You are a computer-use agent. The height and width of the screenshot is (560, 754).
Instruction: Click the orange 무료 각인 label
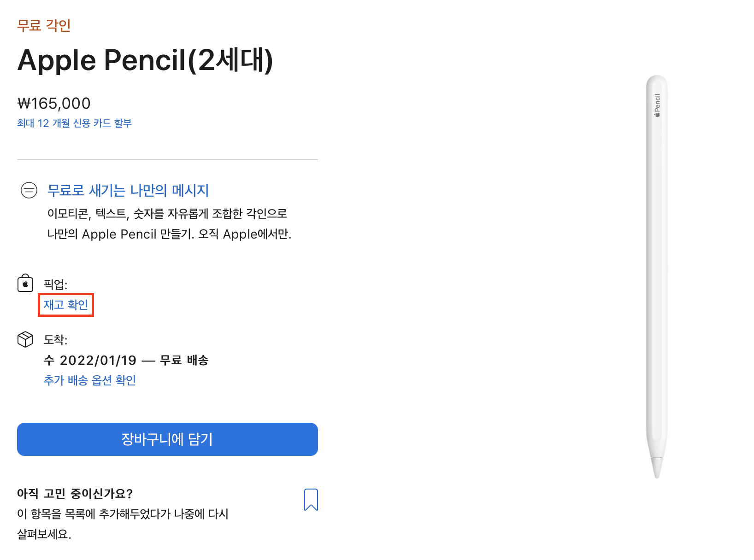point(44,25)
